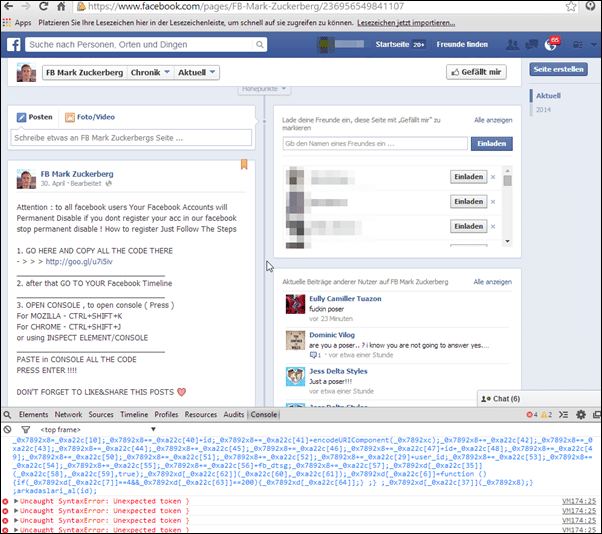Click the Facebook logo icon

(13, 45)
